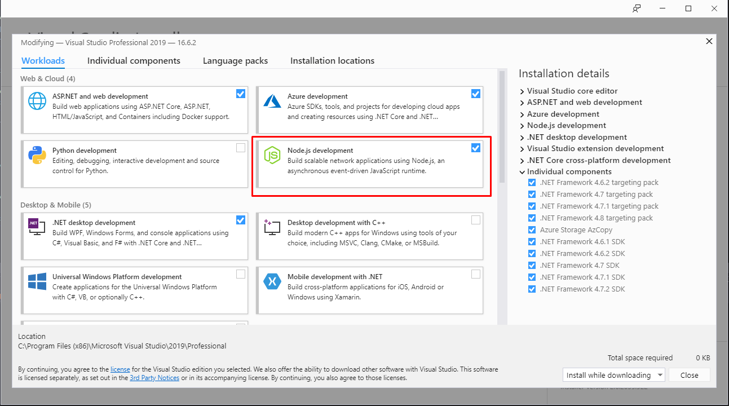The height and width of the screenshot is (406, 729).
Task: Click the Installation details heading
Action: pyautogui.click(x=563, y=73)
